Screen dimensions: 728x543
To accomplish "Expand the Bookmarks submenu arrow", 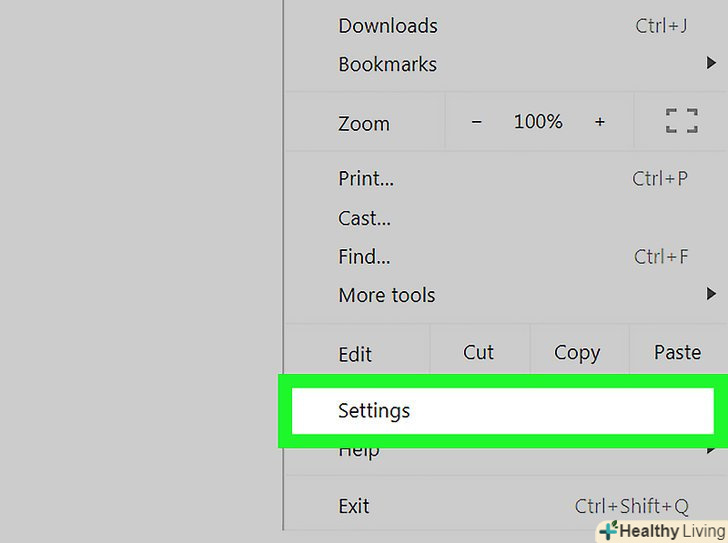I will pyautogui.click(x=711, y=64).
